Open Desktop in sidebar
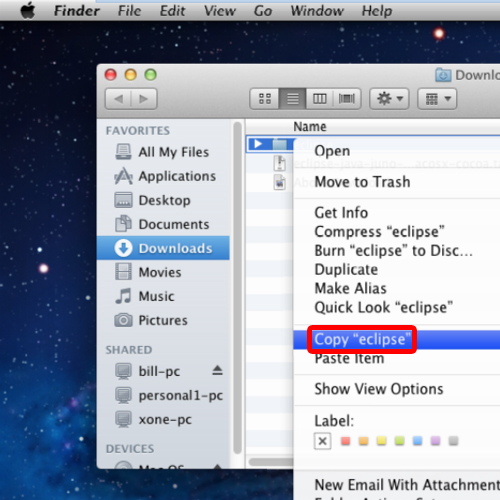 [163, 200]
